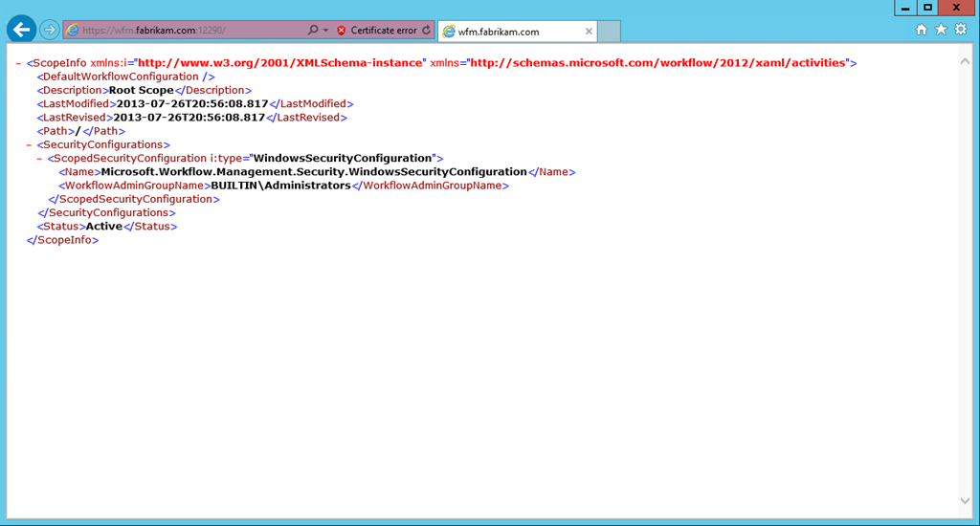Click the DefaultWorkflowConfiguration element

click(125, 77)
